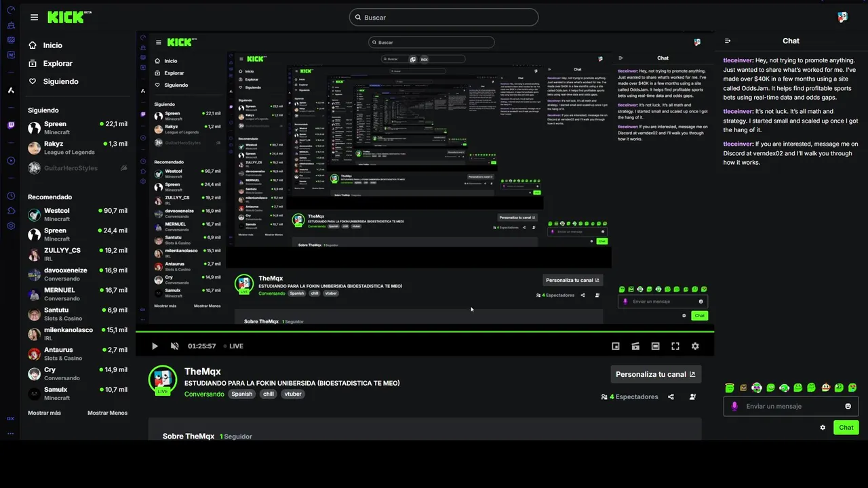Viewport: 868px width, 488px height.
Task: Open Westcol's recommended channel
Action: 77,214
